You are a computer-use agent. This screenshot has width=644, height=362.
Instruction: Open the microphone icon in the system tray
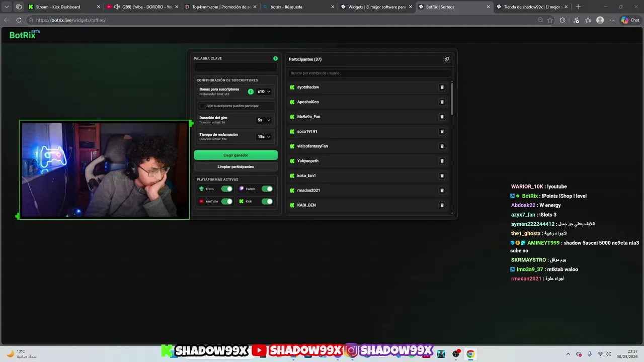[x=590, y=354]
